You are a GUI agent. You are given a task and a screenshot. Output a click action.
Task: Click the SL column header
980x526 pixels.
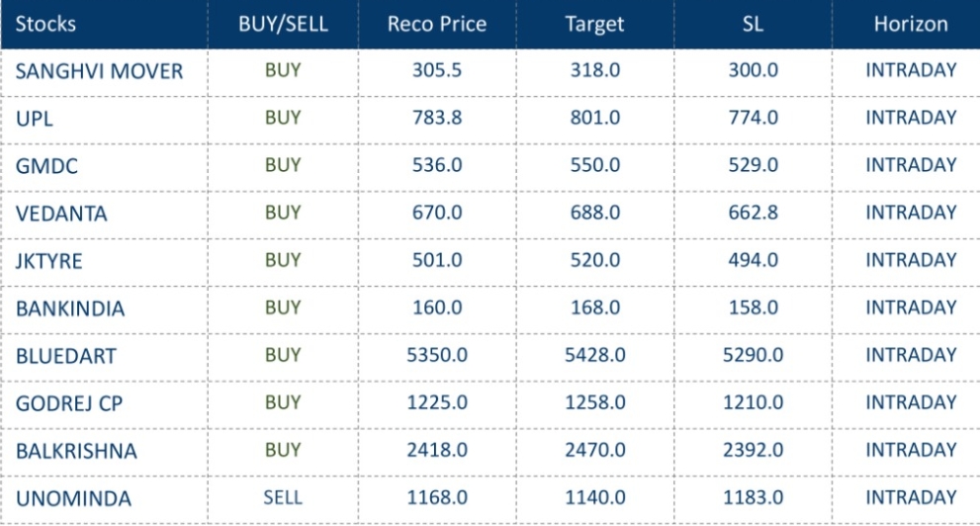(x=753, y=24)
